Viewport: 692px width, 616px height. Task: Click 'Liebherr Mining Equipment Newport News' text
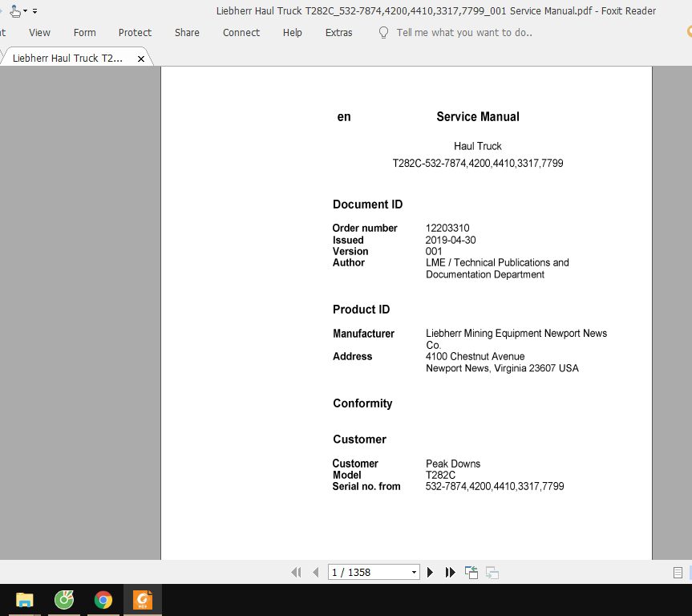click(516, 334)
